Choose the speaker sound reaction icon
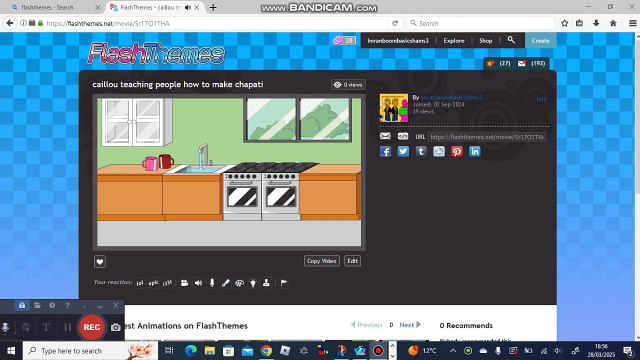The image size is (640, 360). tap(198, 283)
